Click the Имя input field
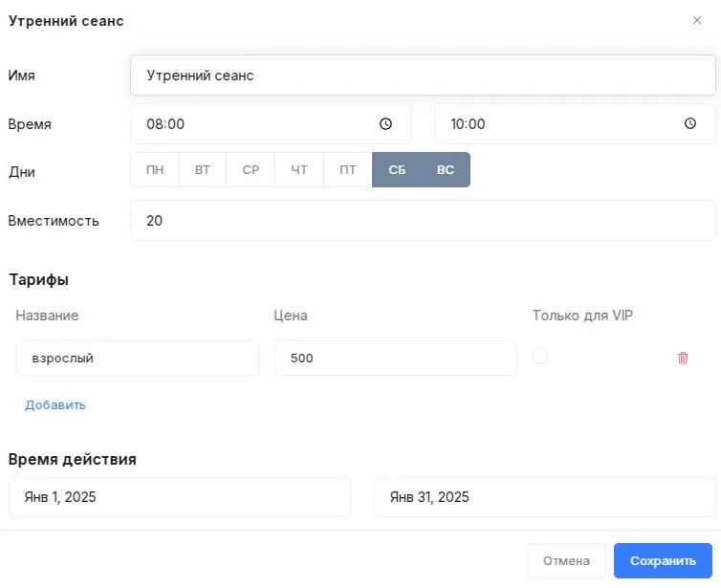 tap(422, 75)
